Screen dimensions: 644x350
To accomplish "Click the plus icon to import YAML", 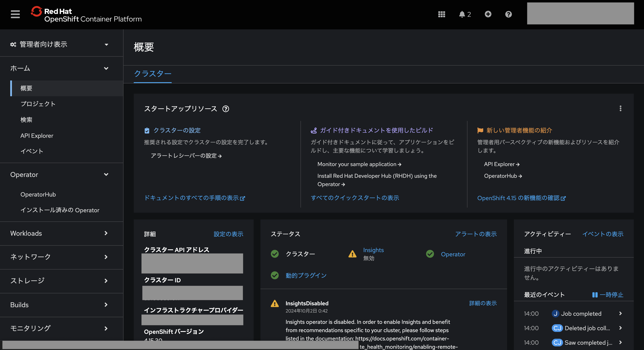I will point(488,14).
